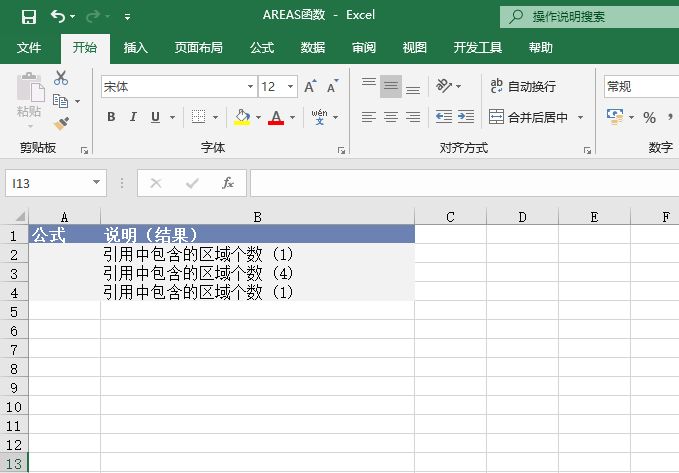Click the Increase Font Size icon

tap(311, 87)
